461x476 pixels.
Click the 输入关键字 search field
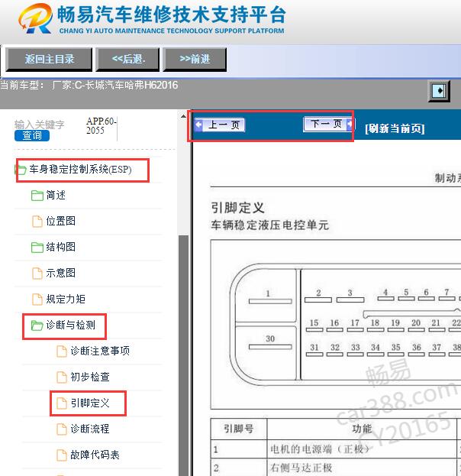click(40, 125)
